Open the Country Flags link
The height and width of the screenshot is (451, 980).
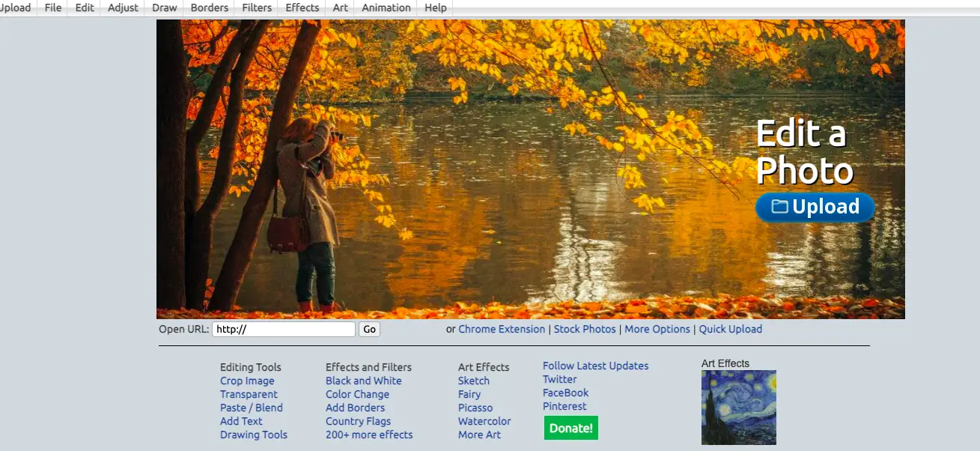tap(358, 421)
